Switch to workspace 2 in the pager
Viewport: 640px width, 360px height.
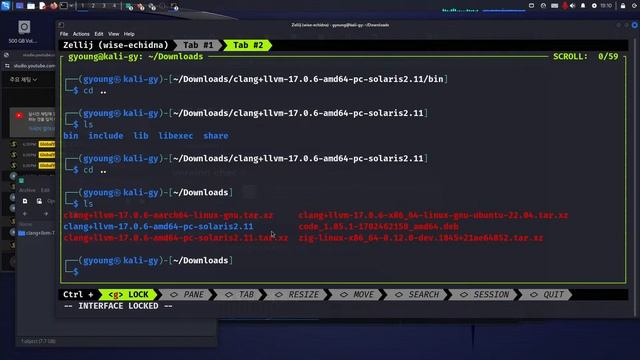point(93,6)
